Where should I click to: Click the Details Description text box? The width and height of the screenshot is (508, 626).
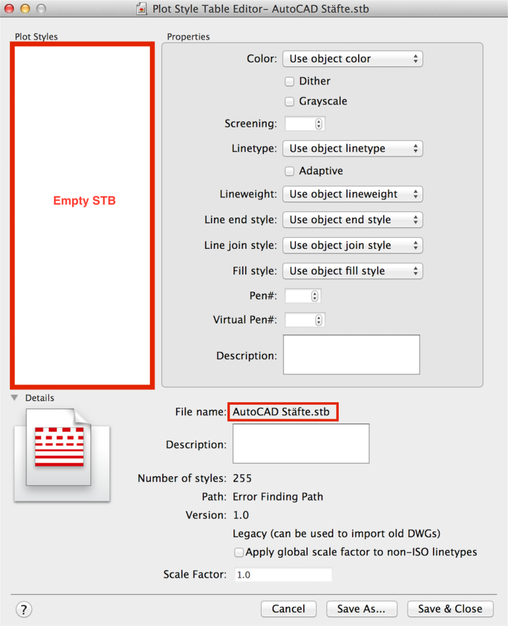[x=301, y=443]
